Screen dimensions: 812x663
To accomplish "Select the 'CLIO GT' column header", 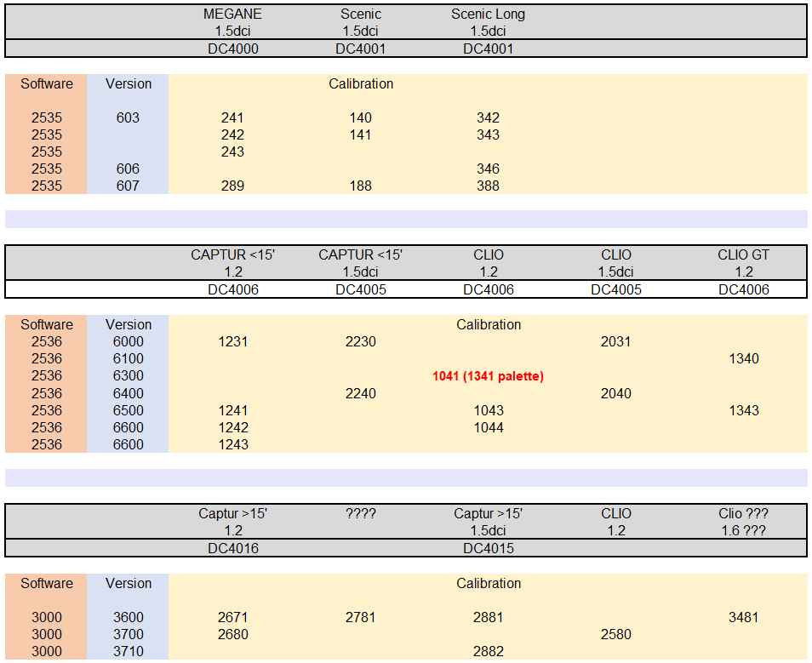I will click(x=744, y=254).
